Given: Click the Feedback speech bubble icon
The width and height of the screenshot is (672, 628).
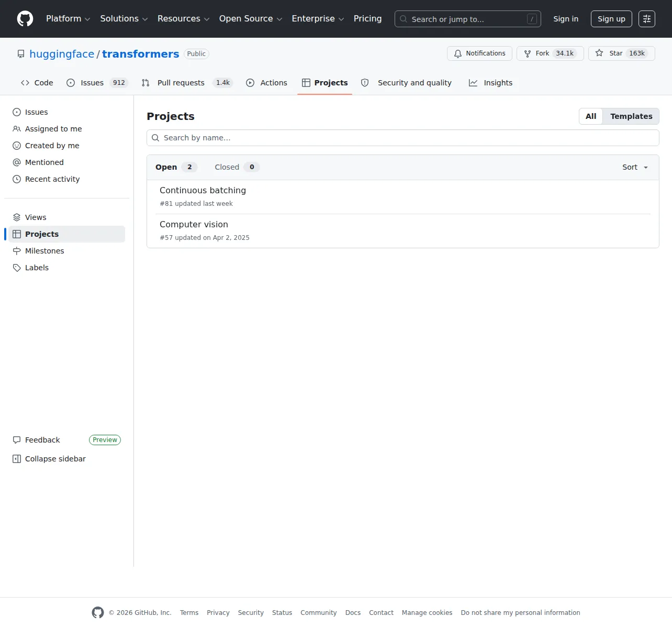Looking at the screenshot, I should coord(17,440).
